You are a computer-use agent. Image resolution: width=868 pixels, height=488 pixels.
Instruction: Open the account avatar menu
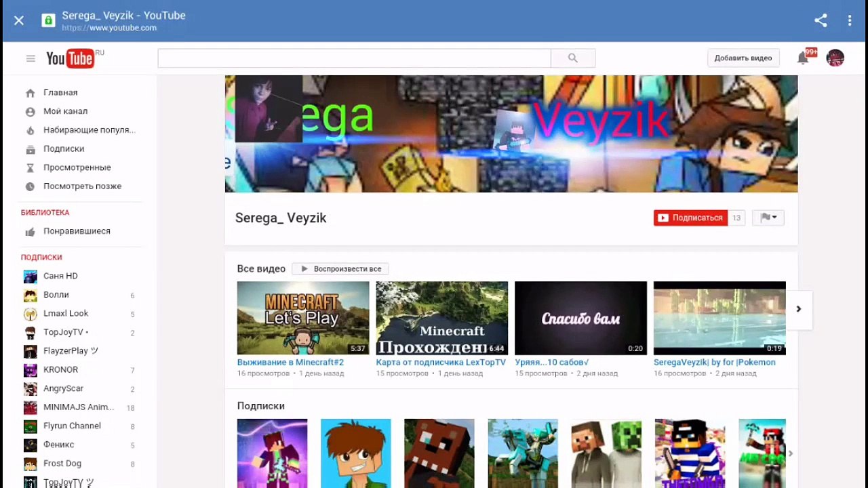[835, 58]
